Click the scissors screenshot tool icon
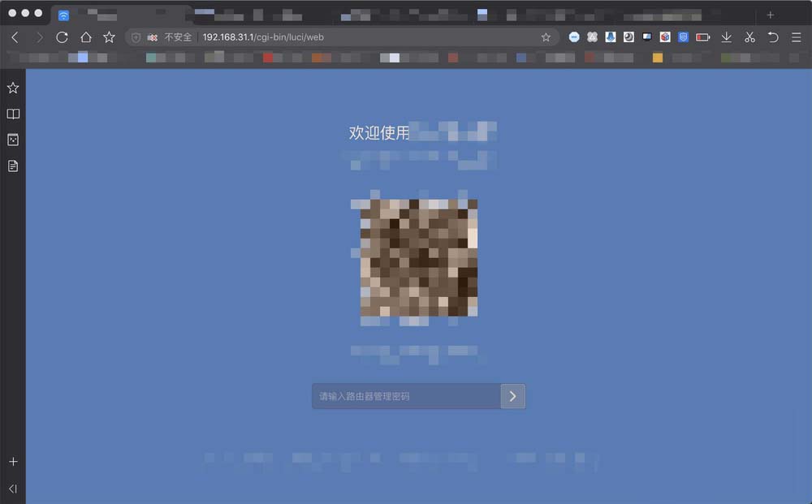812x504 pixels. click(749, 37)
